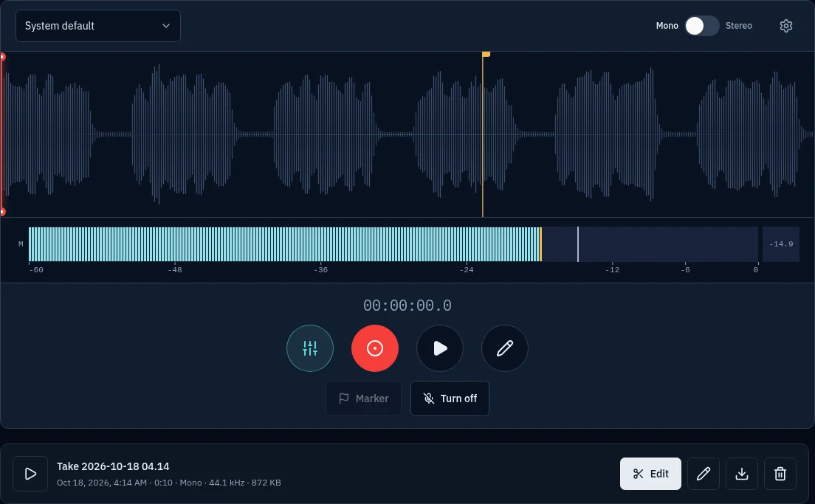The width and height of the screenshot is (815, 504).
Task: Add a marker with the Marker button
Action: click(363, 398)
